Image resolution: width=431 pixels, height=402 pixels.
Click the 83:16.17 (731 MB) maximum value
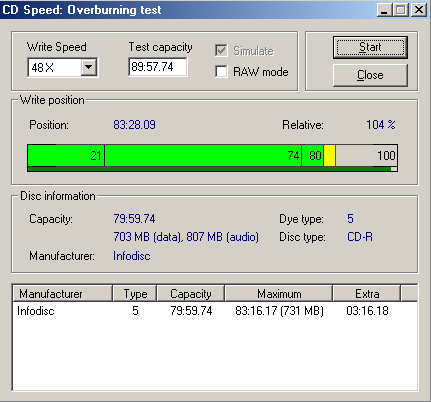(x=279, y=311)
